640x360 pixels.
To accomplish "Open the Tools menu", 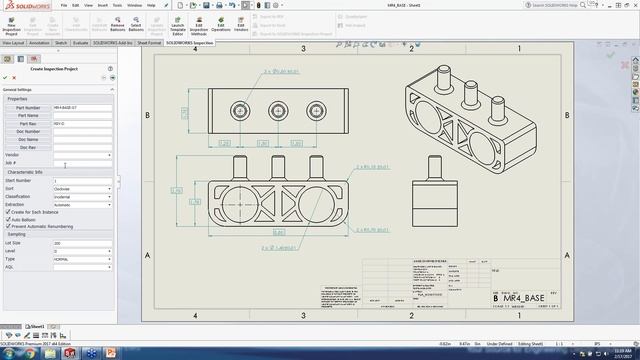I will pyautogui.click(x=117, y=5).
